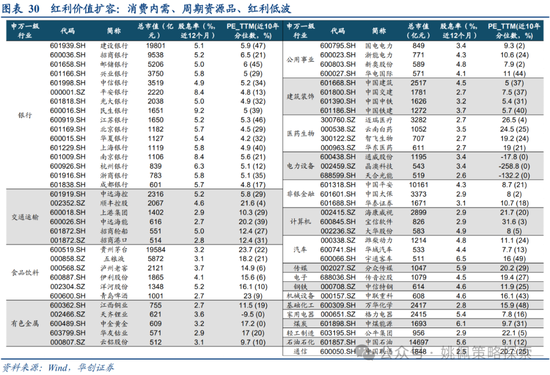
Task: Click stock code 002415.SZ
Action: (338, 213)
